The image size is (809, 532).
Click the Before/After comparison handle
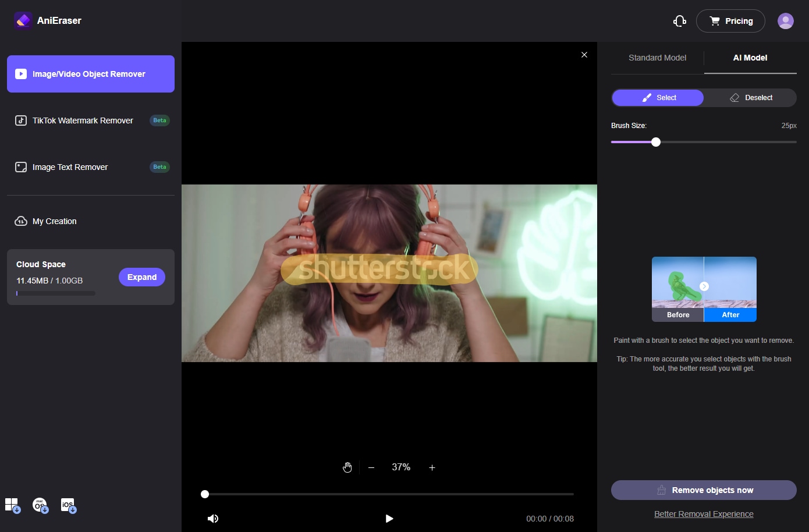pyautogui.click(x=704, y=286)
